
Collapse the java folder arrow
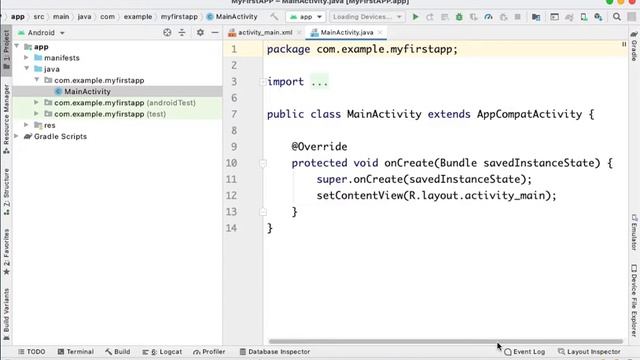click(27, 69)
